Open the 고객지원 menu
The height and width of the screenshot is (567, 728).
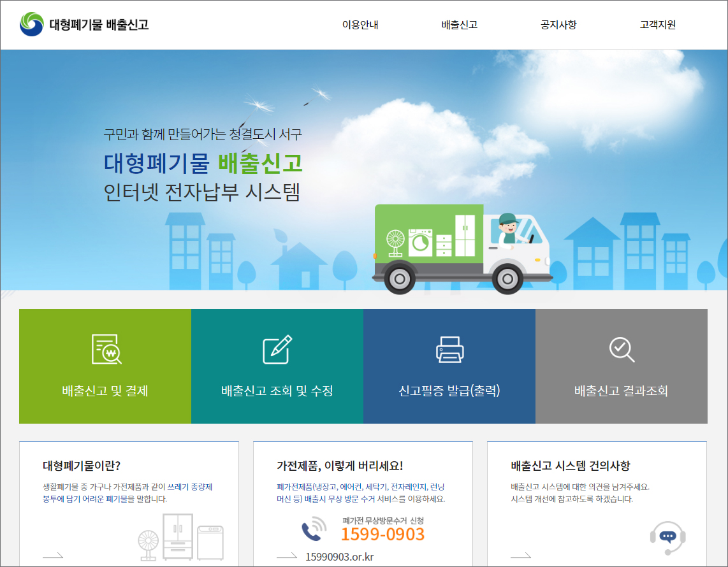(657, 25)
